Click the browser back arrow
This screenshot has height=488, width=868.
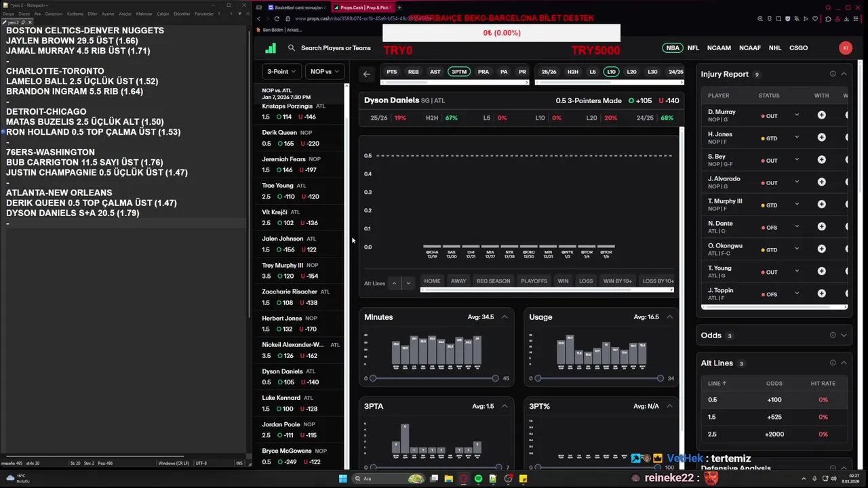pyautogui.click(x=258, y=19)
